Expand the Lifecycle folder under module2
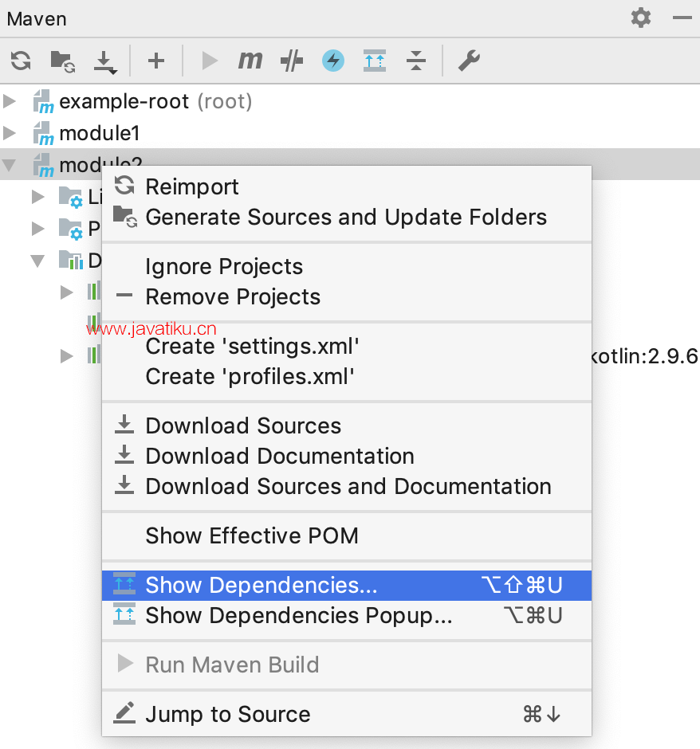The width and height of the screenshot is (700, 749). [37, 196]
